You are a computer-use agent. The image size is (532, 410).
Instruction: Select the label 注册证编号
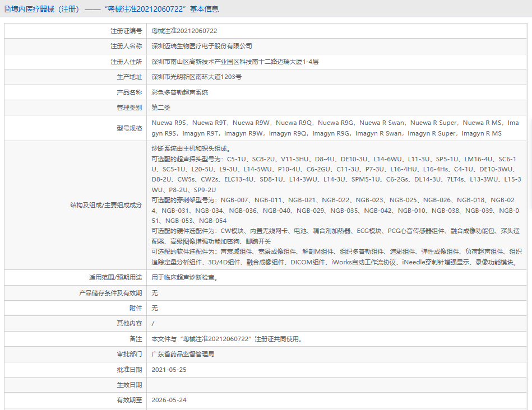[x=126, y=31]
